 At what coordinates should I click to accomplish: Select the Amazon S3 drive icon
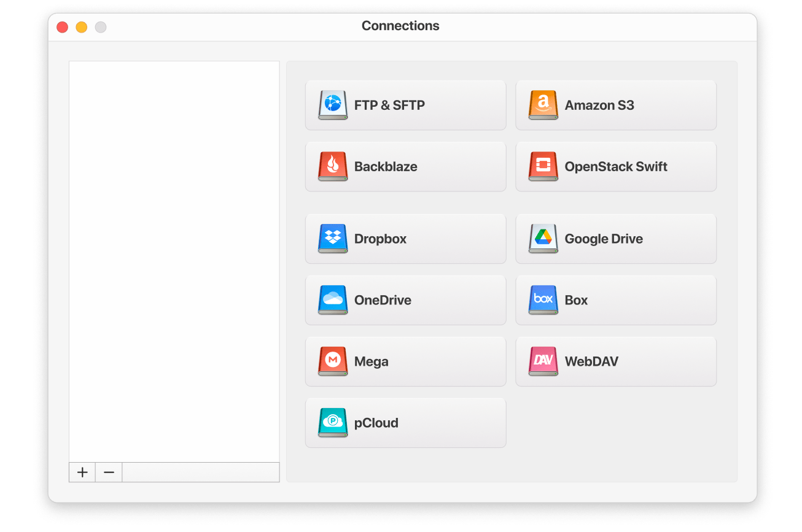543,105
